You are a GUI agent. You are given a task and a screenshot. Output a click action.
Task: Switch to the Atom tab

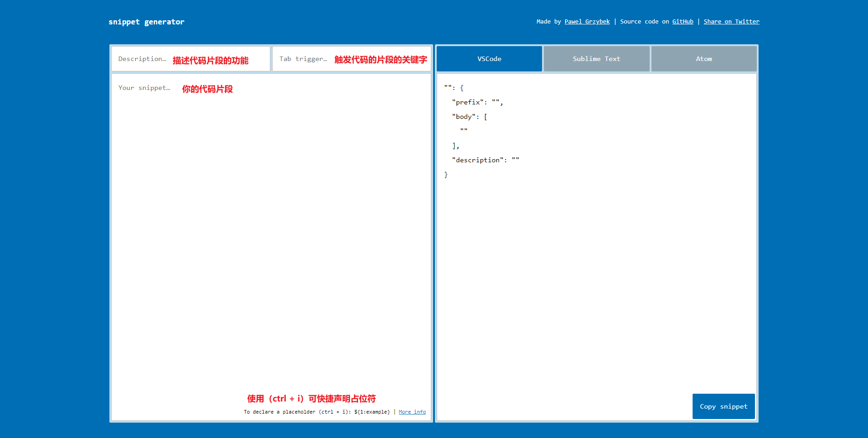[704, 59]
